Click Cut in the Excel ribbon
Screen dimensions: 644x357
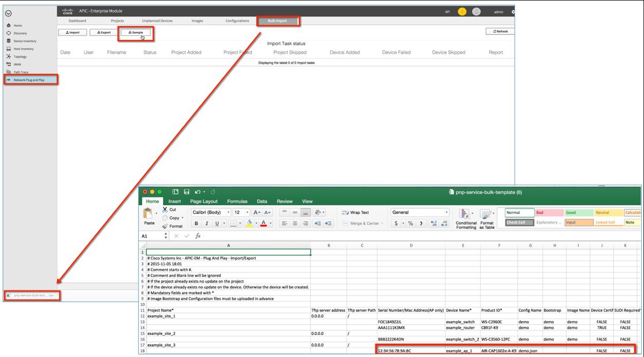coord(169,210)
